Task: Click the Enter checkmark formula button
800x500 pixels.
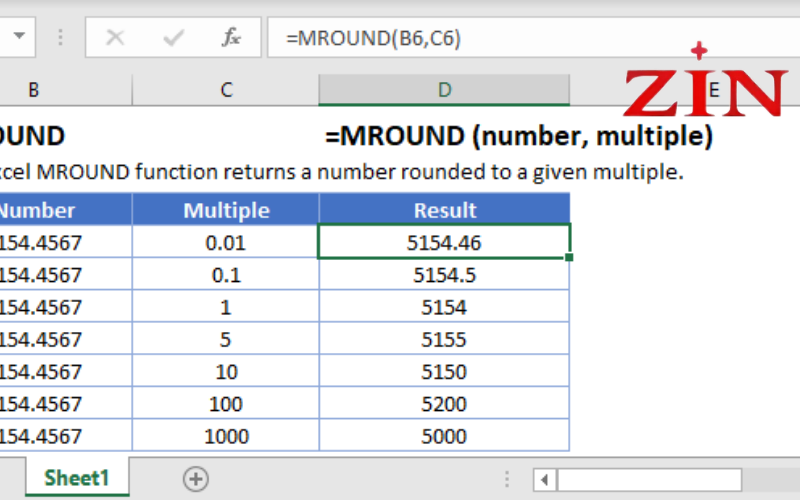Action: point(173,37)
